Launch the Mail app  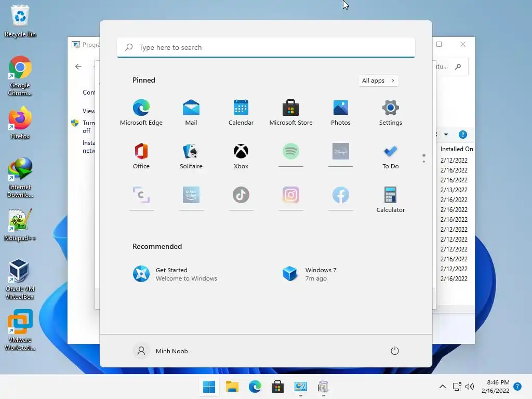(x=191, y=112)
